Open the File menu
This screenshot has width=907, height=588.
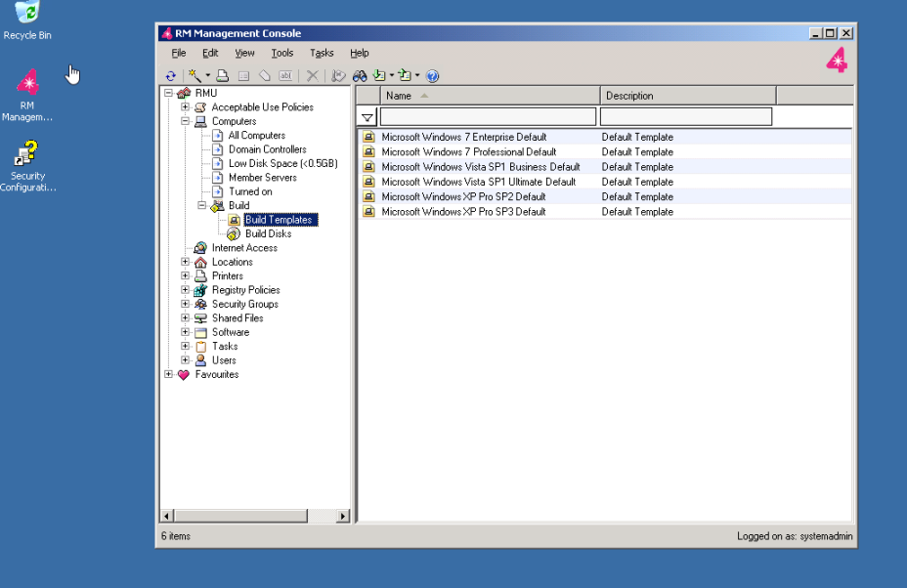pyautogui.click(x=179, y=53)
